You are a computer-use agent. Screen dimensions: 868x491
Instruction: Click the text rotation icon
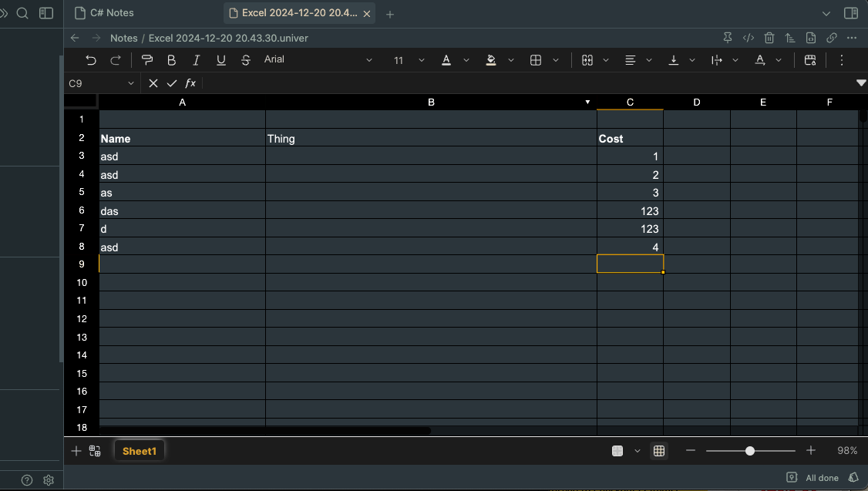point(760,60)
